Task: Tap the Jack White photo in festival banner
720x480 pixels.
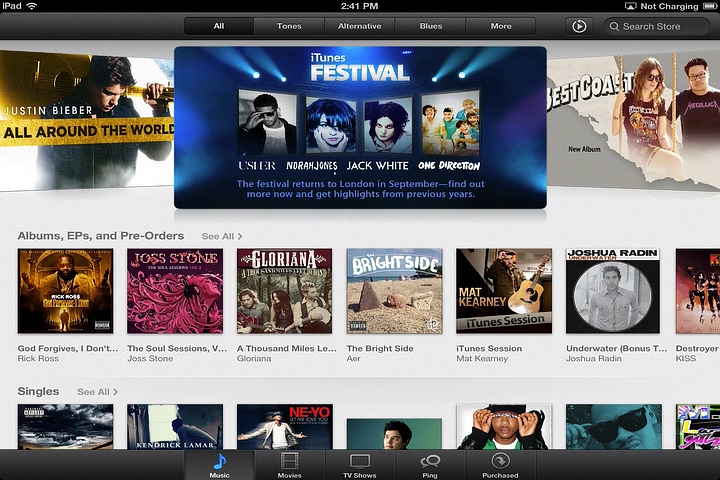Action: (x=388, y=125)
